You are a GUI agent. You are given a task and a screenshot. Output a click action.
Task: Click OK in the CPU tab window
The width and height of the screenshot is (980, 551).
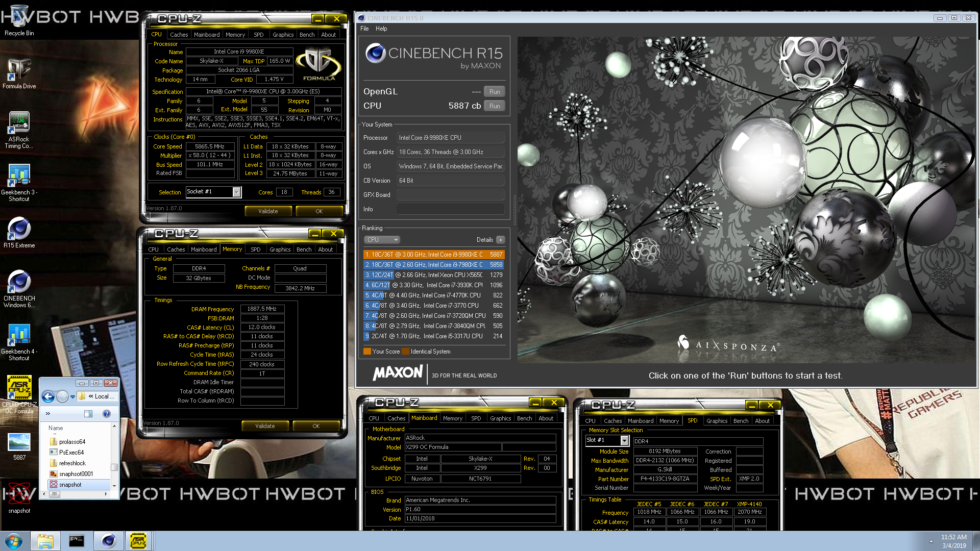coord(319,211)
